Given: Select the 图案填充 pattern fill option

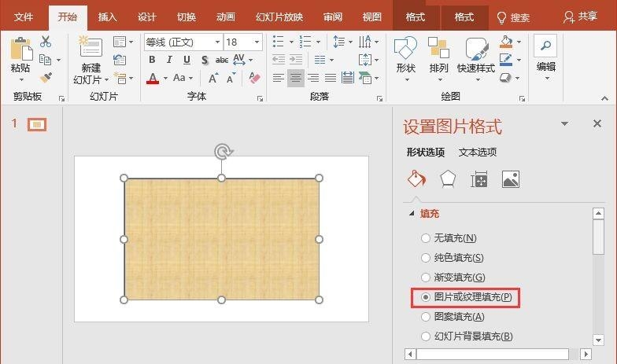Looking at the screenshot, I should pos(426,316).
